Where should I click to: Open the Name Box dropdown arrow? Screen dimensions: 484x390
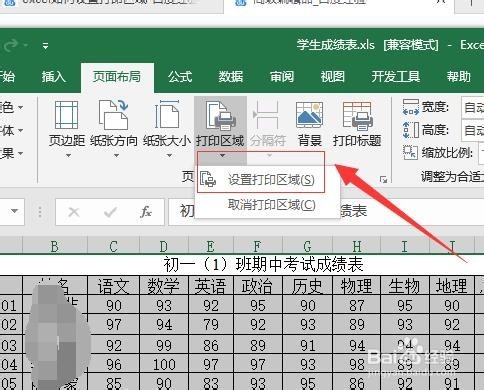point(14,211)
